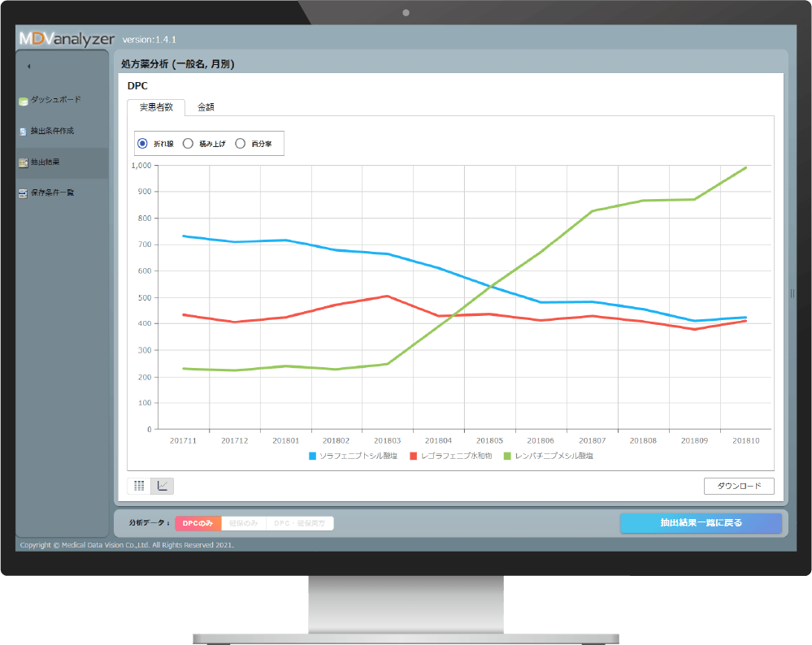Image resolution: width=812 pixels, height=645 pixels.
Task: Open the 金額 tab
Action: click(x=206, y=107)
